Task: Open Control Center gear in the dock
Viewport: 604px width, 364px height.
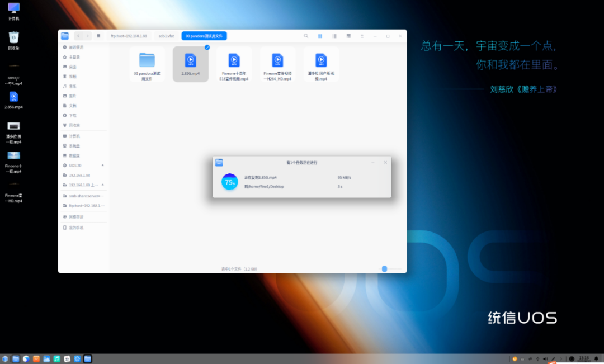Action: [77, 358]
